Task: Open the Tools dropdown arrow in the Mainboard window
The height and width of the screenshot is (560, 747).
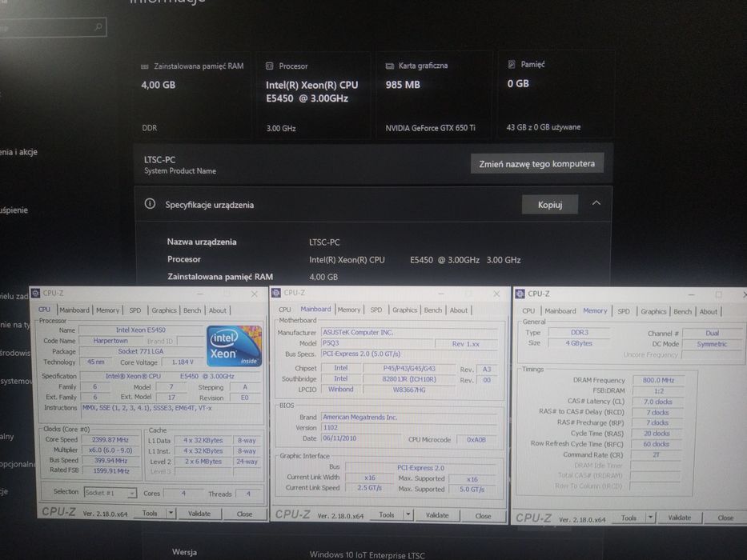Action: (x=408, y=514)
